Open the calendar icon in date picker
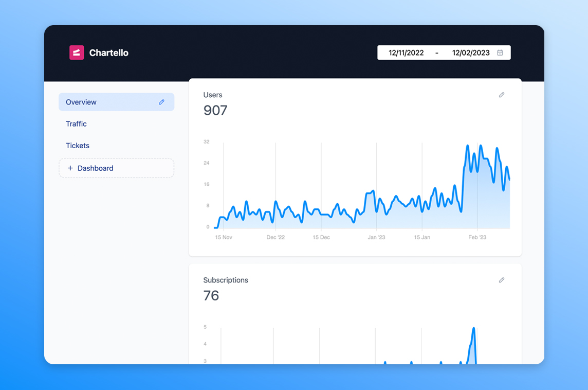This screenshot has height=390, width=588. (x=500, y=52)
